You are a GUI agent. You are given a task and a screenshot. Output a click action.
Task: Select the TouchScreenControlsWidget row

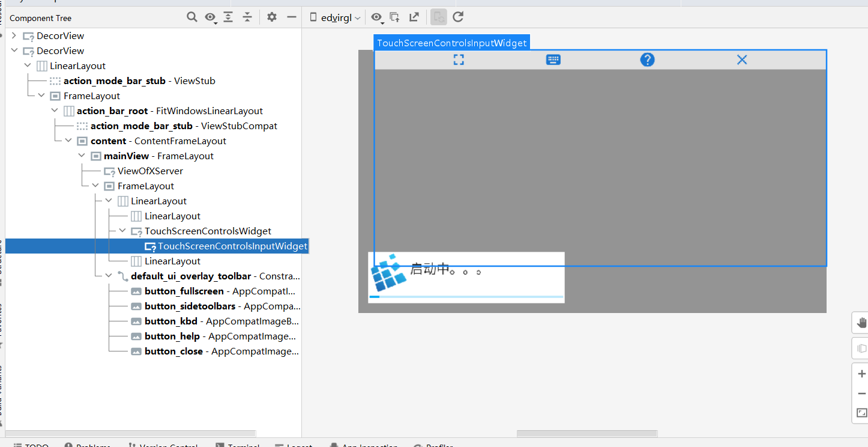pos(208,231)
